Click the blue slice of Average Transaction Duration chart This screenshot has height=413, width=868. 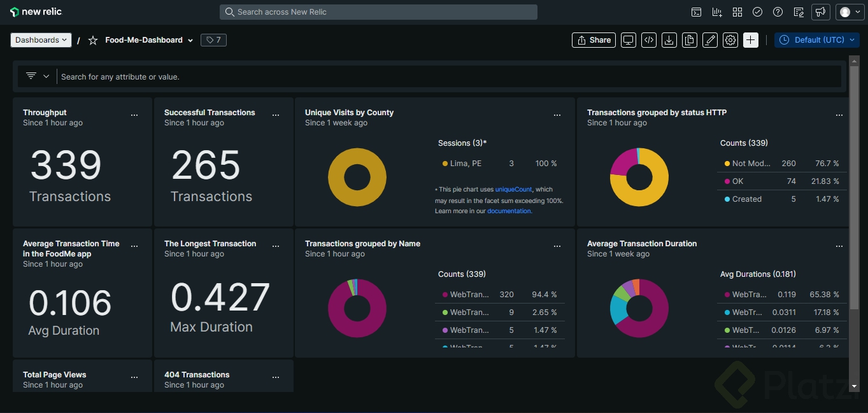(618, 310)
